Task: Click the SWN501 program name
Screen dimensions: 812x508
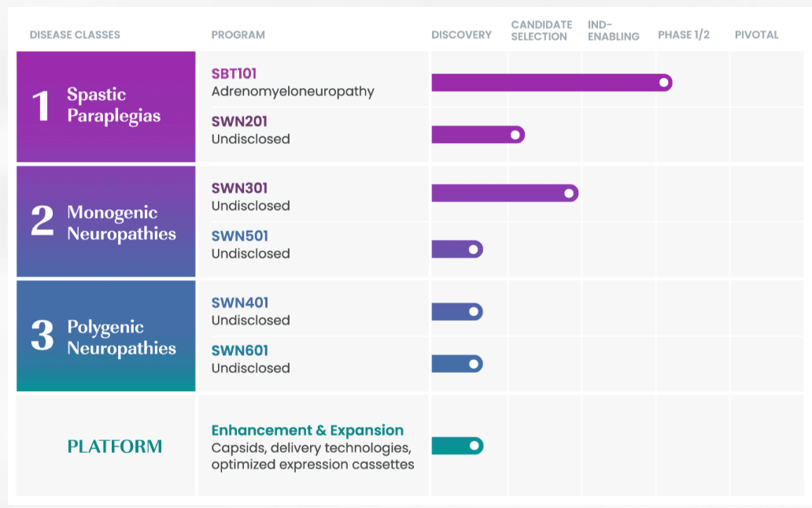Action: point(239,236)
